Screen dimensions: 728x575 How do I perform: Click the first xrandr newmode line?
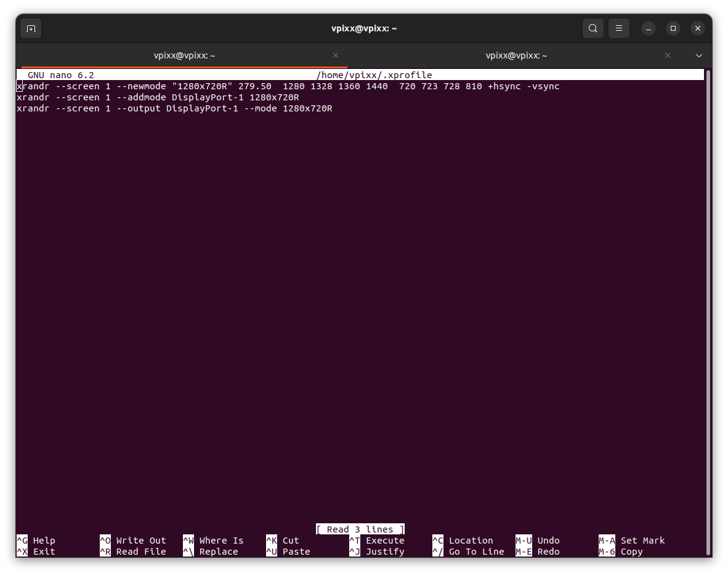pyautogui.click(x=287, y=86)
